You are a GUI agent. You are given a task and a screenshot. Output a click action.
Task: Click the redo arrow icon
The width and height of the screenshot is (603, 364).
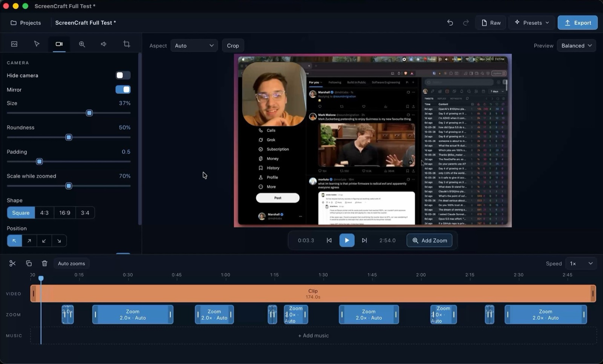point(466,23)
